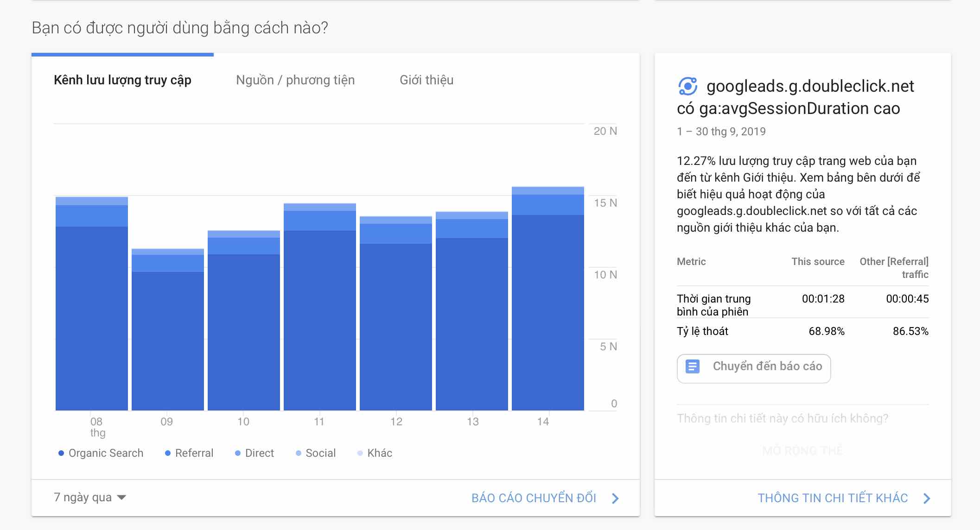Click the chevron arrow next to THÔNG TIN CHI TIẾT KHÁC
The width and height of the screenshot is (980, 530).
tap(927, 498)
